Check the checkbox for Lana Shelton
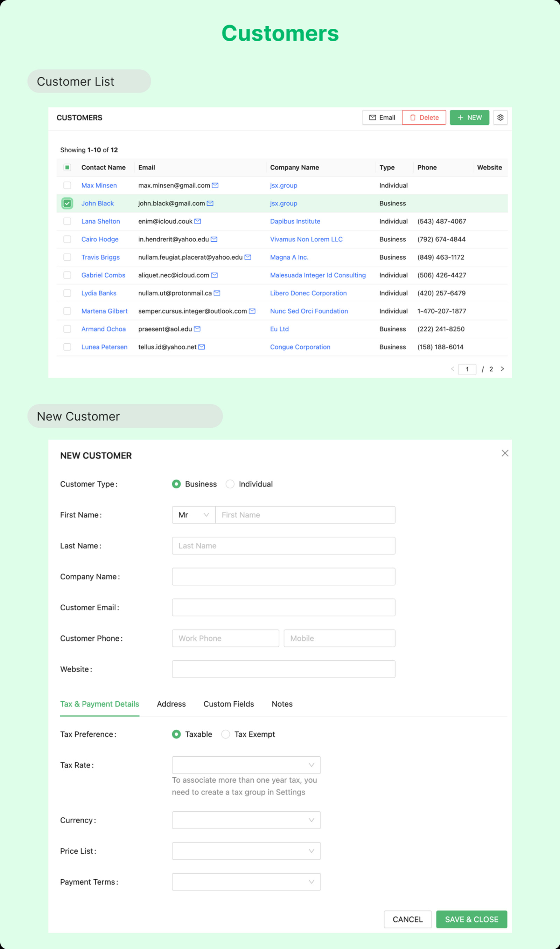 (67, 221)
